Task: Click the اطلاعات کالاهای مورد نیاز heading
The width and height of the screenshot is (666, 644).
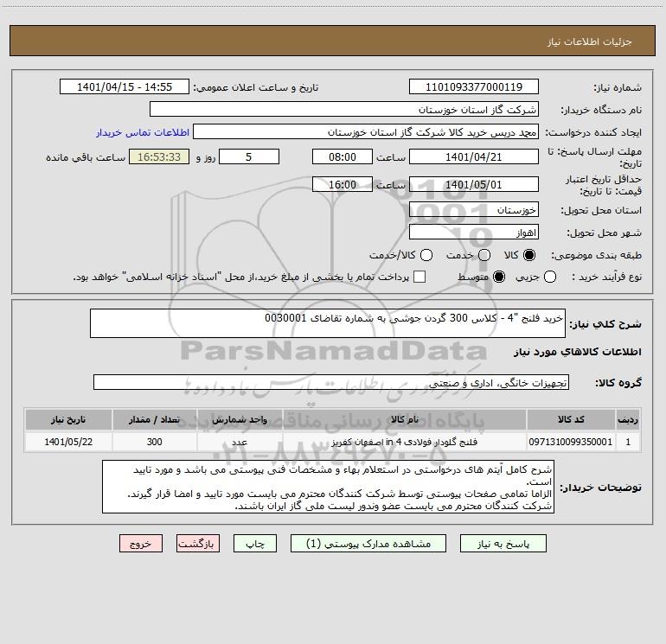Action: coord(578,352)
